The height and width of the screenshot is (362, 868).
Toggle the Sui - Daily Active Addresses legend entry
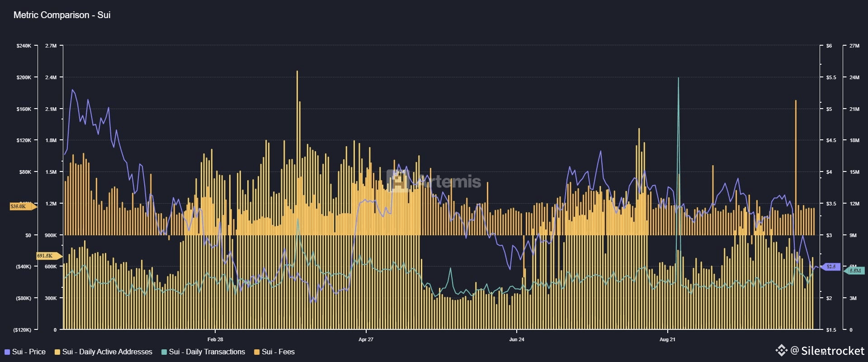[x=103, y=352]
